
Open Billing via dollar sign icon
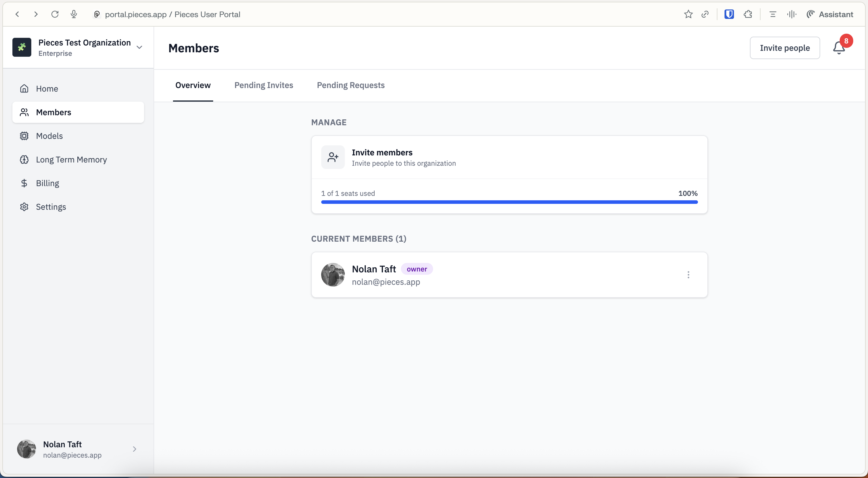click(24, 183)
